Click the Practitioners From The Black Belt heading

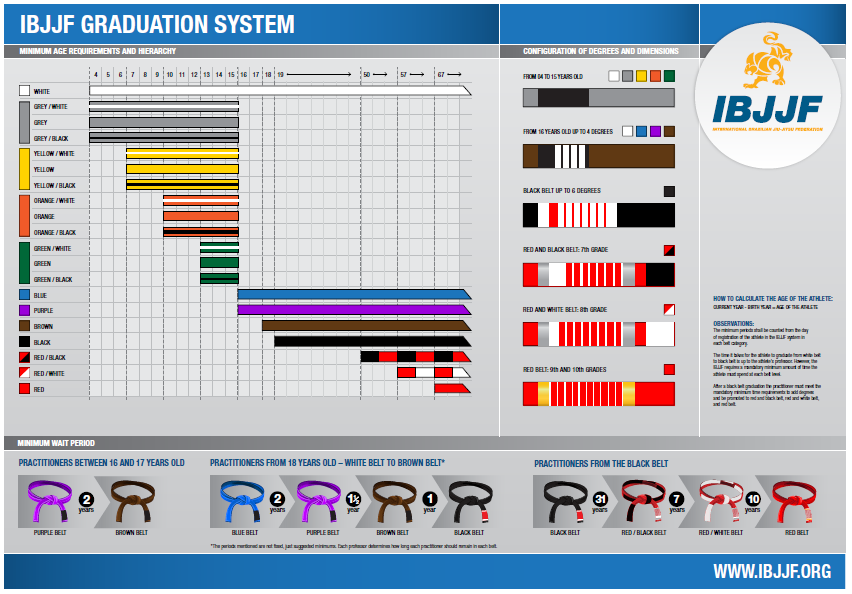pyautogui.click(x=601, y=464)
